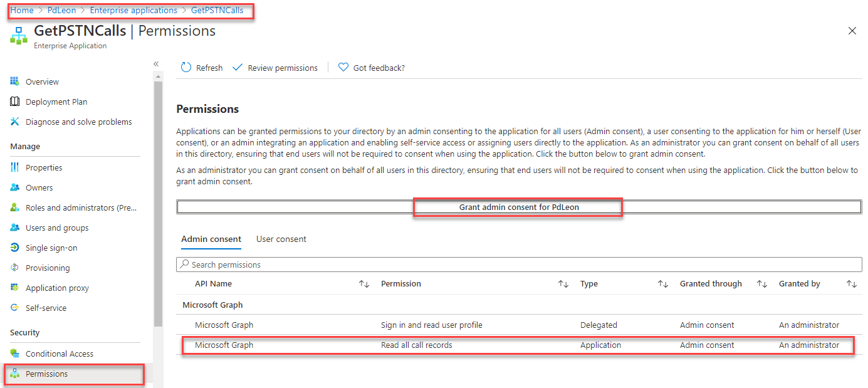Grant admin consent for PdLeon
The width and height of the screenshot is (868, 388).
click(518, 207)
